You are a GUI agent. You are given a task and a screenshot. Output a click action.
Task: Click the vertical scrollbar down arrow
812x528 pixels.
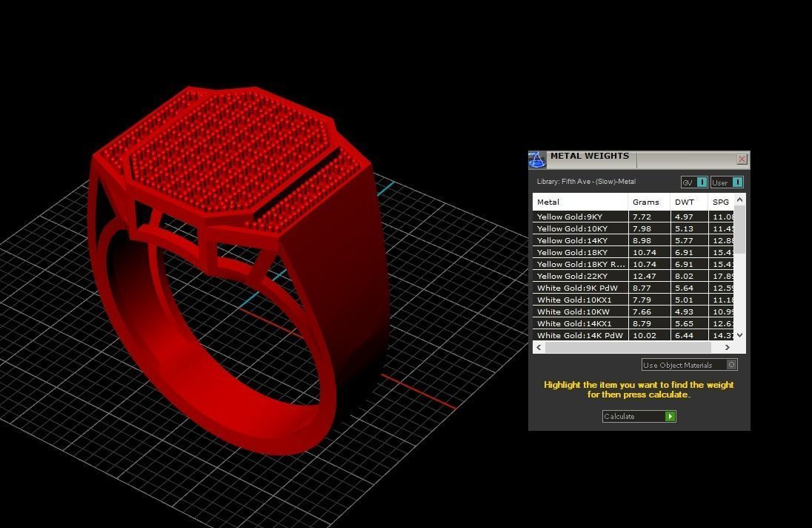pos(739,334)
